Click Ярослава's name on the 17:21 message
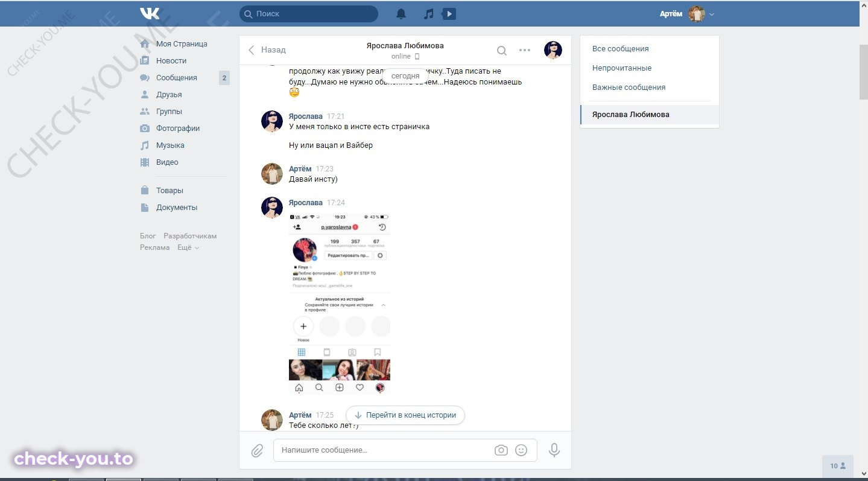The width and height of the screenshot is (868, 481). (306, 116)
